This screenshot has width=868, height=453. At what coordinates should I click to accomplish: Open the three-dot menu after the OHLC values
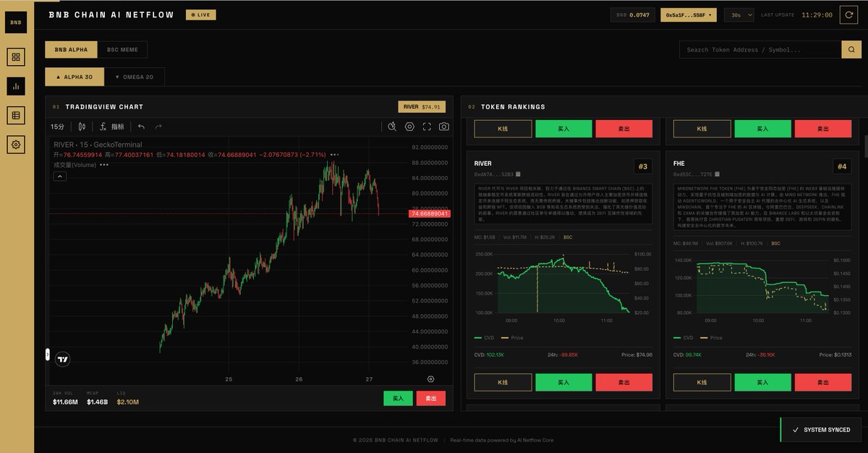click(x=334, y=155)
